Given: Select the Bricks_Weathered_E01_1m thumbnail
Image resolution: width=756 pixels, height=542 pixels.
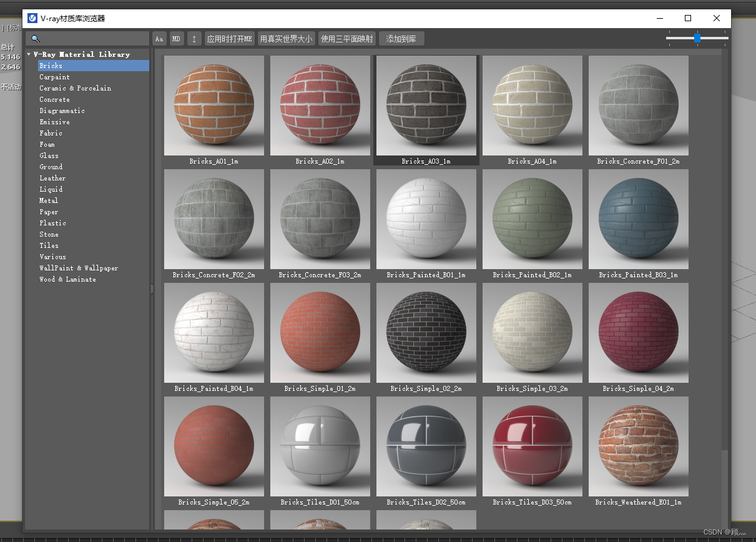Looking at the screenshot, I should pos(639,446).
